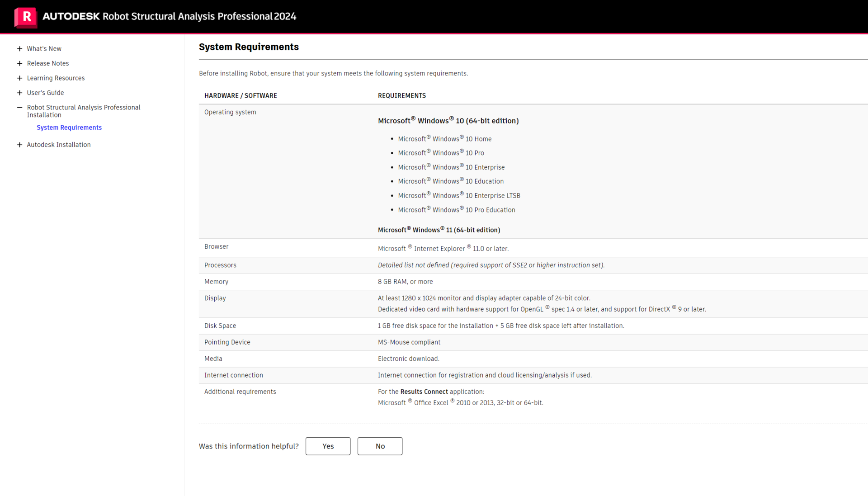Click the Browser row label
The height and width of the screenshot is (496, 868).
click(x=217, y=247)
